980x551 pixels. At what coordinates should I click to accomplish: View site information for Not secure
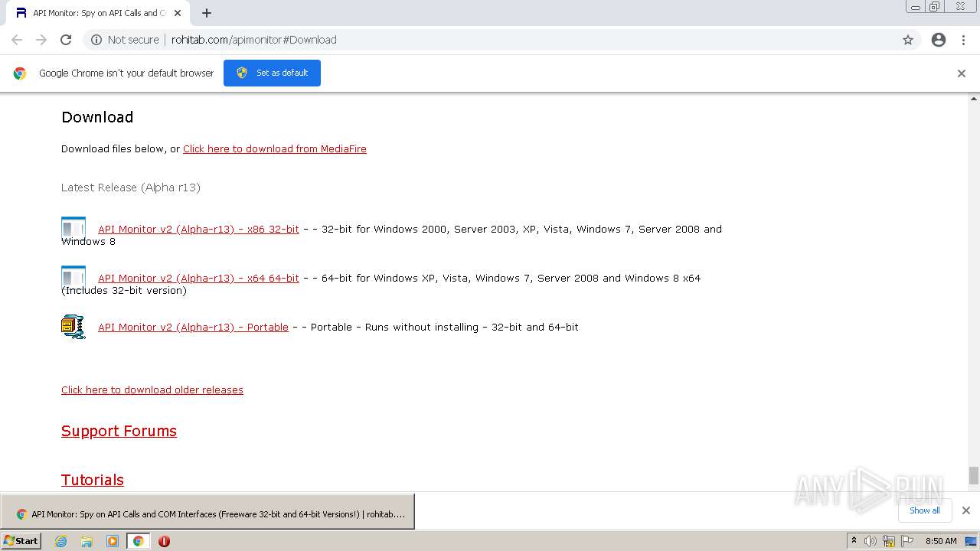[x=125, y=40]
